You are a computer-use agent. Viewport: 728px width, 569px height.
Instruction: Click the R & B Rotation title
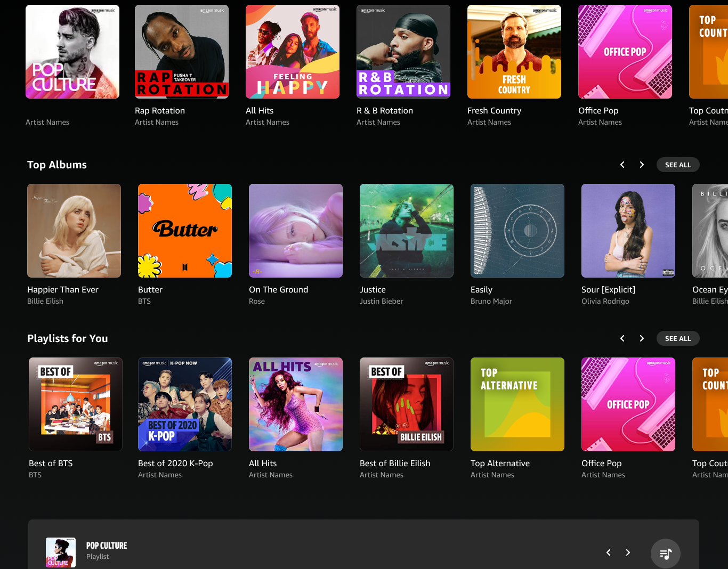coord(385,111)
